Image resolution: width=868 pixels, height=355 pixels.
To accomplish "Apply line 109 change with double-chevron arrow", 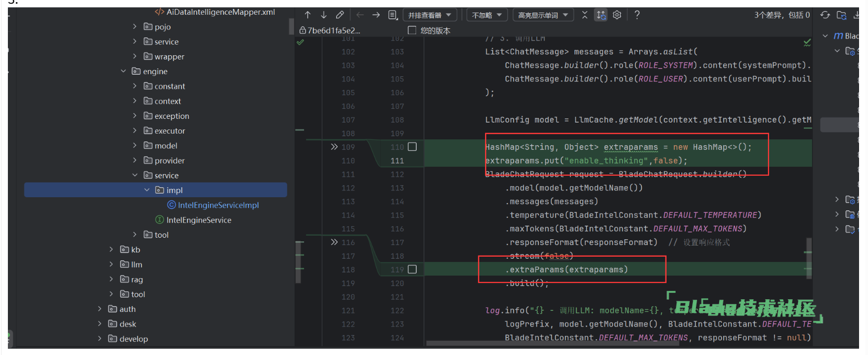I will click(x=334, y=147).
